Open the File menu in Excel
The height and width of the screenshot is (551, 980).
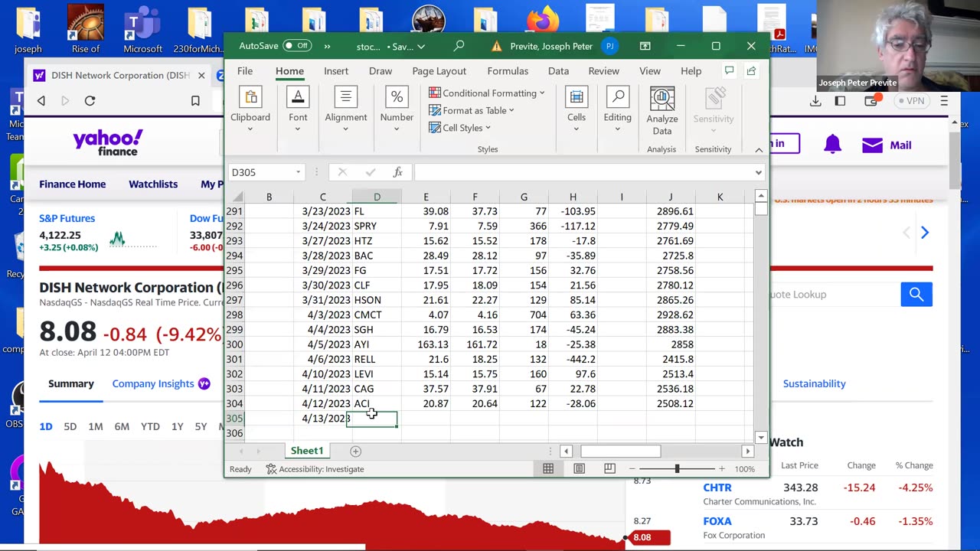(245, 70)
